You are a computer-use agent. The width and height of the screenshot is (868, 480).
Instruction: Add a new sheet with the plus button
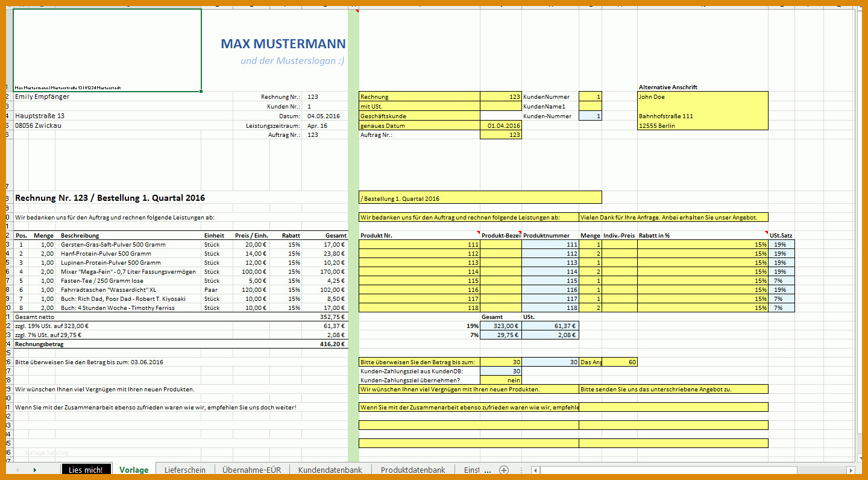(x=504, y=470)
